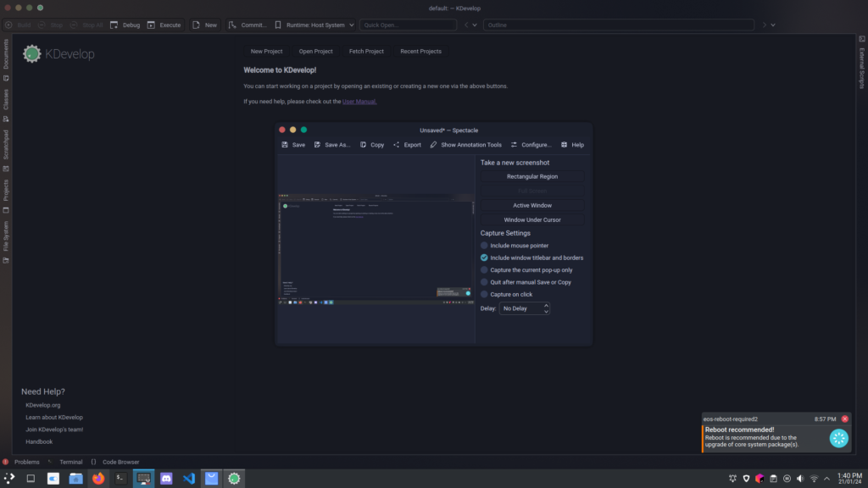
Task: Click the Outline field in the toolbar
Action: (618, 25)
